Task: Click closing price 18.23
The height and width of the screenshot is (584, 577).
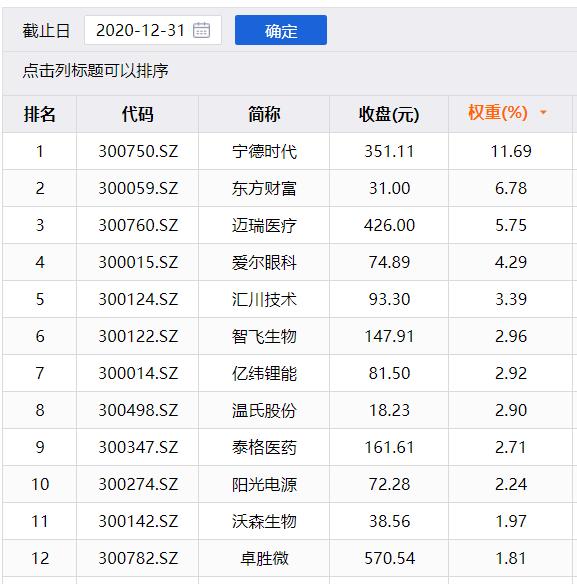Action: (389, 410)
